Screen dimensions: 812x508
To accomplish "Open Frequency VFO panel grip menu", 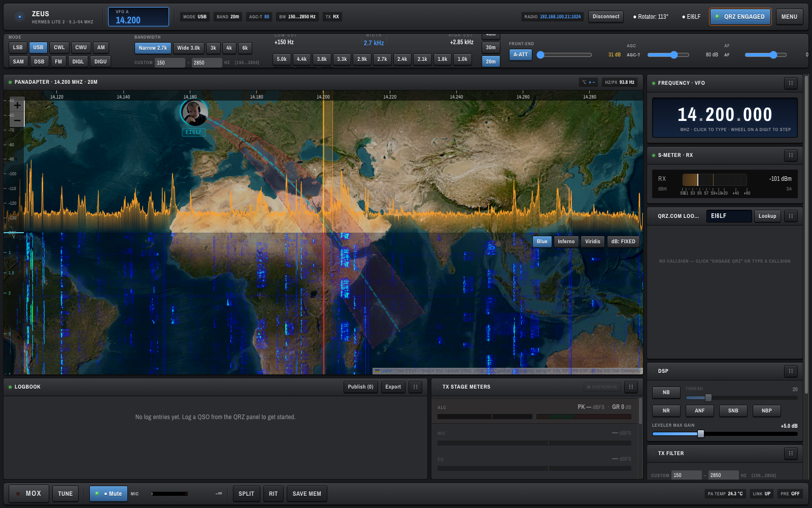I will pyautogui.click(x=791, y=83).
